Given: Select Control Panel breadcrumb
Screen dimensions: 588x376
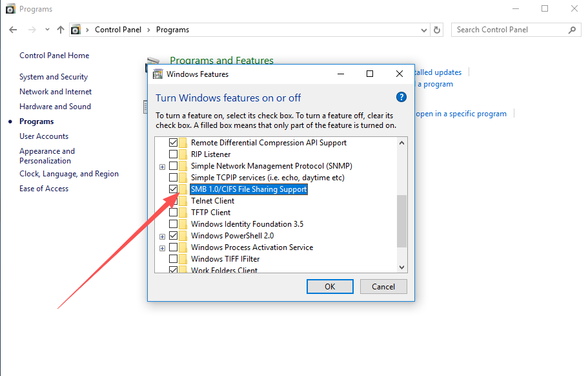Looking at the screenshot, I should click(x=118, y=30).
